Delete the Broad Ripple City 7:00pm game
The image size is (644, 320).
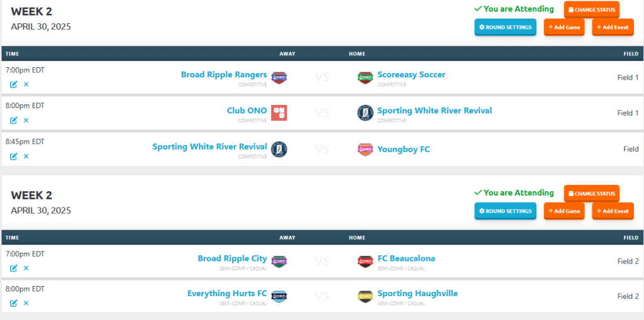point(26,268)
